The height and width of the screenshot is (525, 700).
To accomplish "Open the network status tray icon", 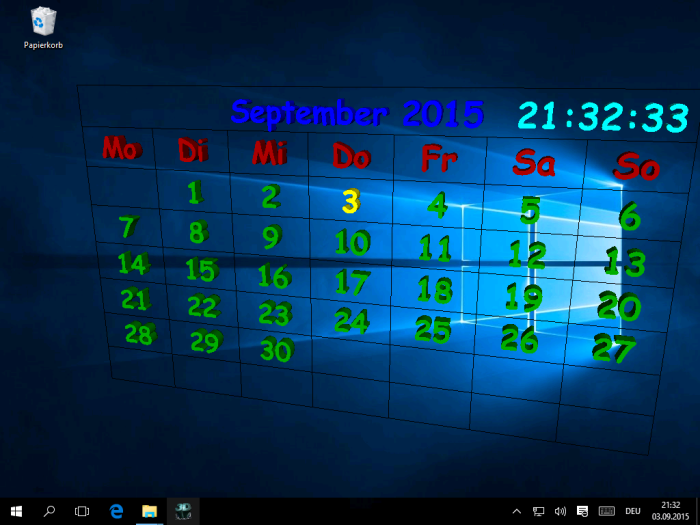I will coord(539,511).
